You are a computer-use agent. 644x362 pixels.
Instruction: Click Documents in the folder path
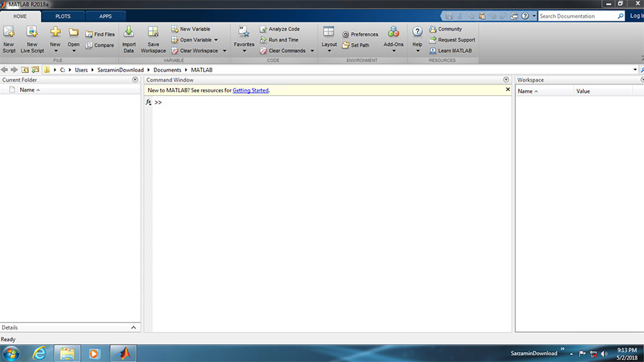167,70
